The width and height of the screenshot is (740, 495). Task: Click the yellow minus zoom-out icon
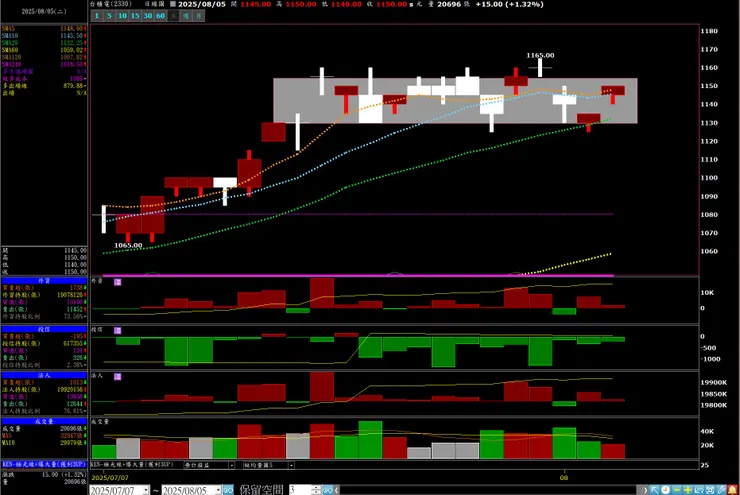click(x=677, y=490)
